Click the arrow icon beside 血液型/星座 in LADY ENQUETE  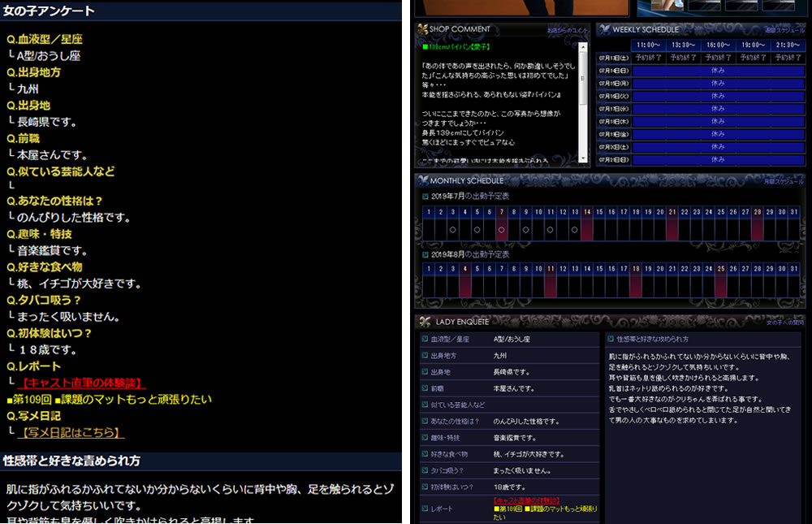point(425,339)
